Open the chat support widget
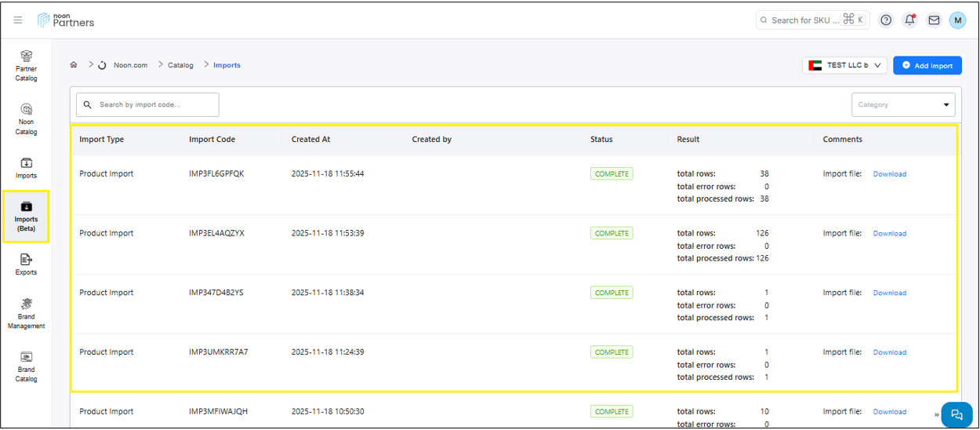Viewport: 980px width, 430px height. coord(956,414)
